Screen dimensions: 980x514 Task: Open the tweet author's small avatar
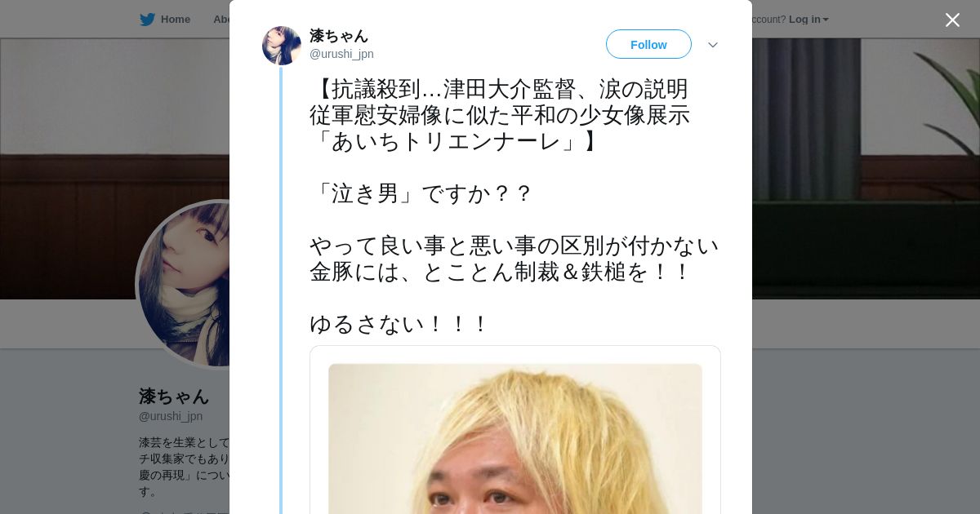click(x=282, y=46)
